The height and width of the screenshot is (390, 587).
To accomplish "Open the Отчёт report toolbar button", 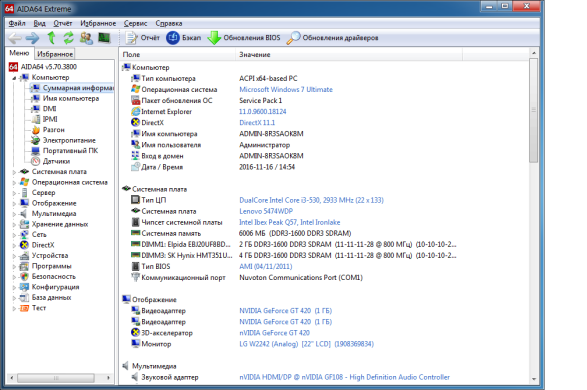I will click(142, 37).
